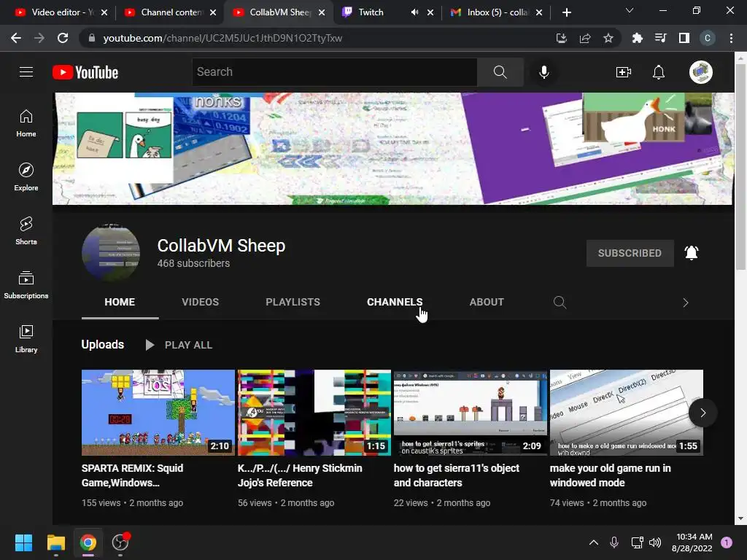Start voice search with microphone icon

[x=544, y=72]
